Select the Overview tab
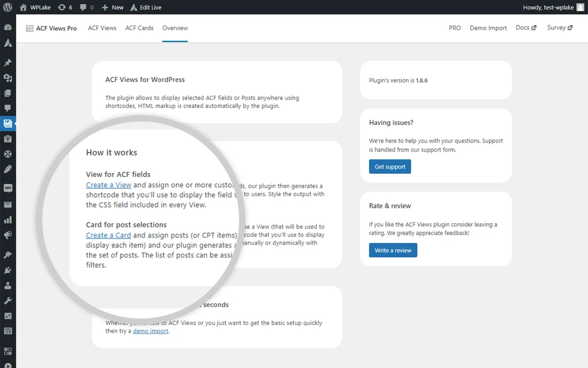The width and height of the screenshot is (588, 368). tap(175, 28)
